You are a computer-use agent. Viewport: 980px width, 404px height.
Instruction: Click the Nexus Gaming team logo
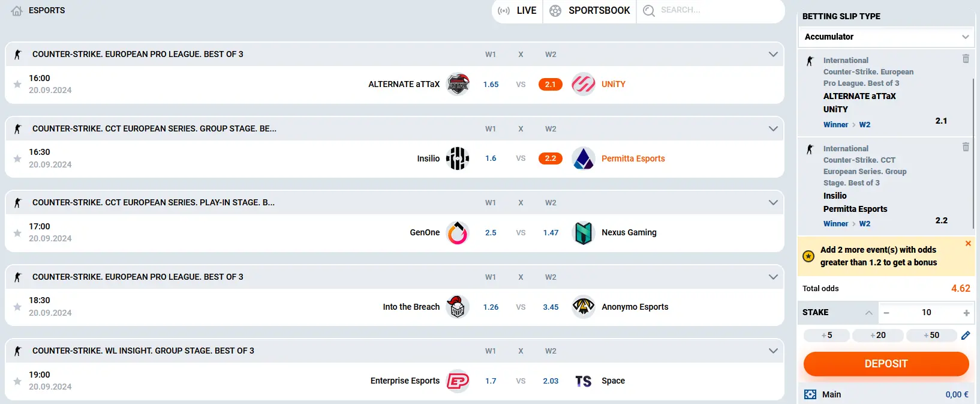point(582,232)
